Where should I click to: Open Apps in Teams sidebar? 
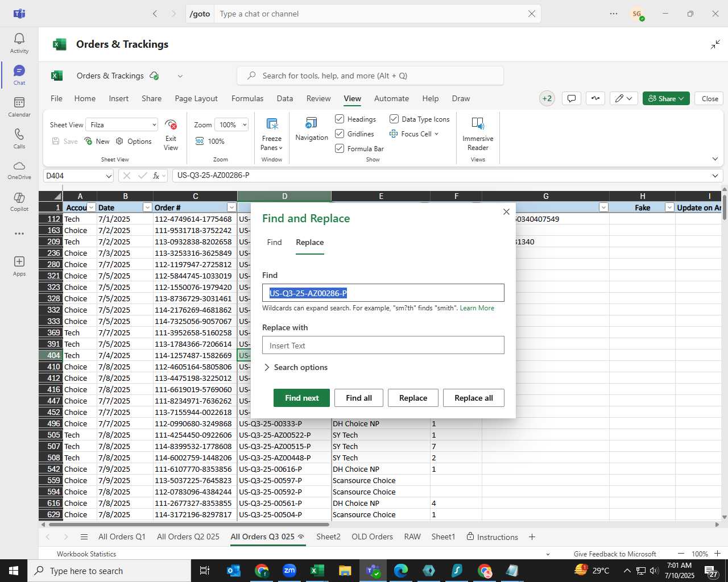[19, 265]
